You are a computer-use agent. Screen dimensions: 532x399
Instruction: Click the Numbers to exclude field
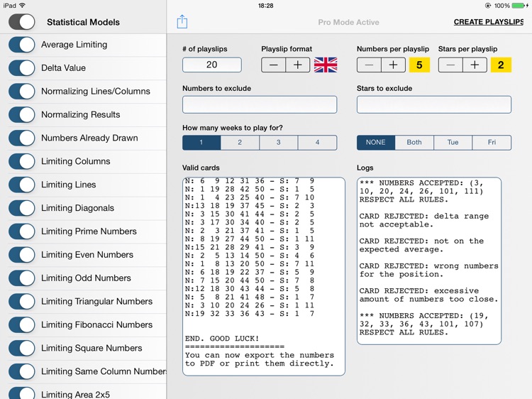pyautogui.click(x=260, y=104)
